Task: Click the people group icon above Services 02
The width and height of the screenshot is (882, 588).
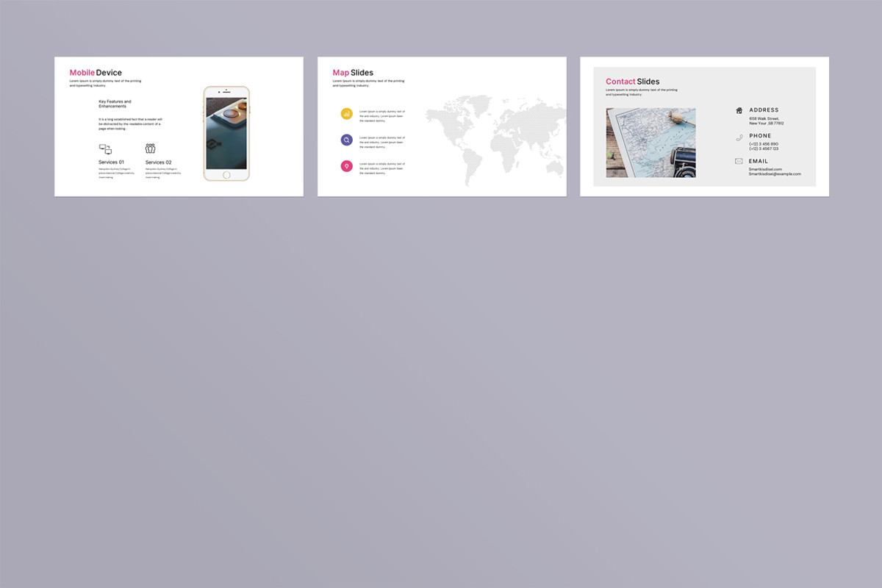Action: [x=150, y=148]
